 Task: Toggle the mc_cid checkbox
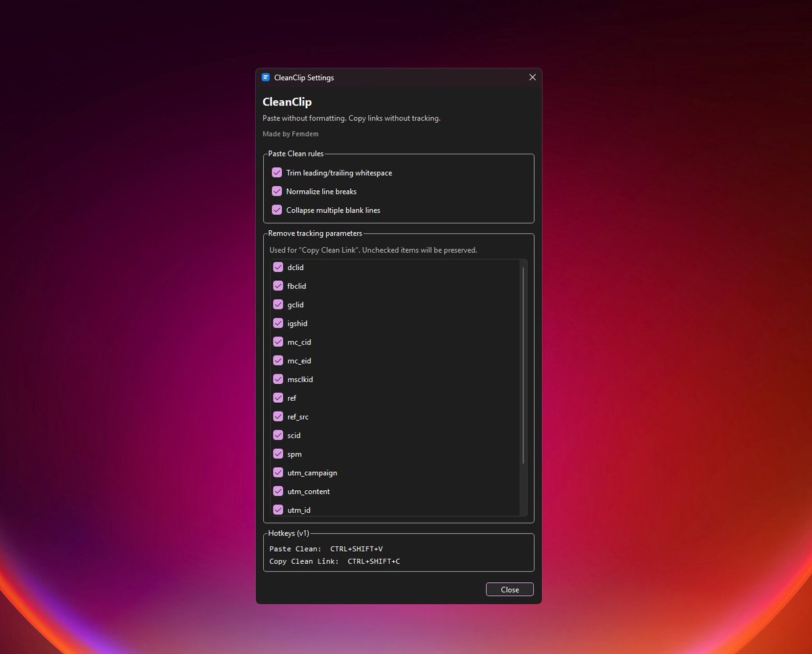pos(278,342)
